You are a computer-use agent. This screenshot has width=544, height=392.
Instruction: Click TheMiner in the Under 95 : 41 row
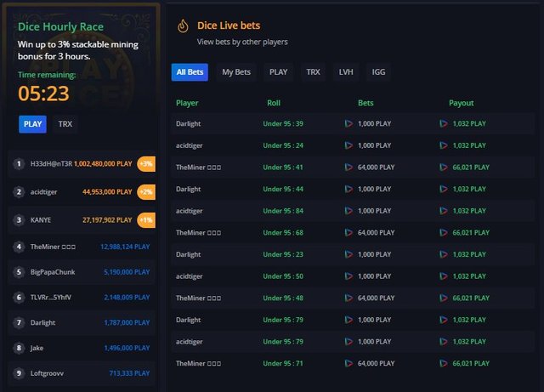tap(198, 168)
